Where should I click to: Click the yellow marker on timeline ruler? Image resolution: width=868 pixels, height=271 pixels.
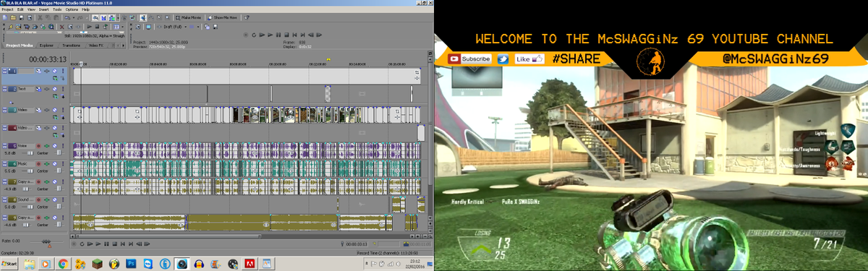(328, 59)
